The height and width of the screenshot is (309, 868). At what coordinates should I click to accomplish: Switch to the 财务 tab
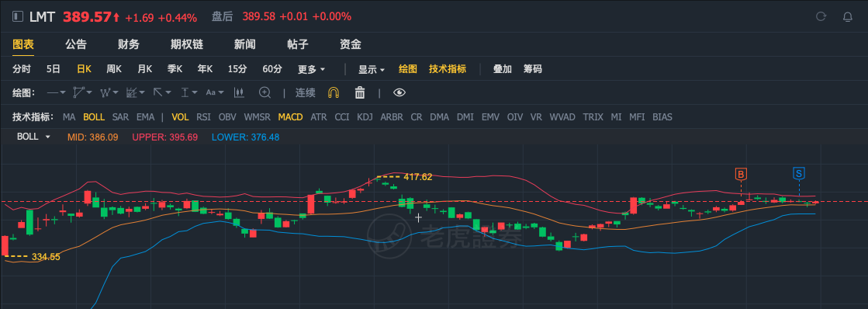pos(129,45)
